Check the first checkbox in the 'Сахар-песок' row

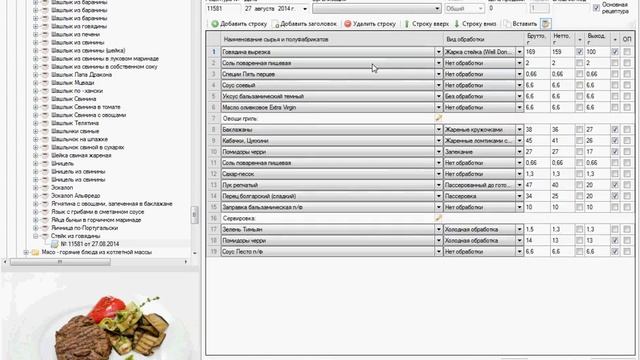(x=580, y=174)
